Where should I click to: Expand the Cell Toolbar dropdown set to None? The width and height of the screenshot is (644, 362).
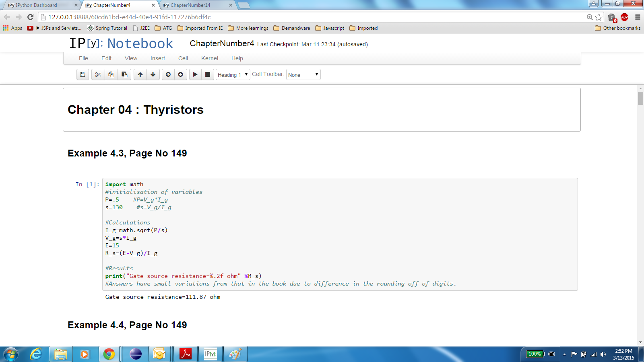[x=303, y=75]
